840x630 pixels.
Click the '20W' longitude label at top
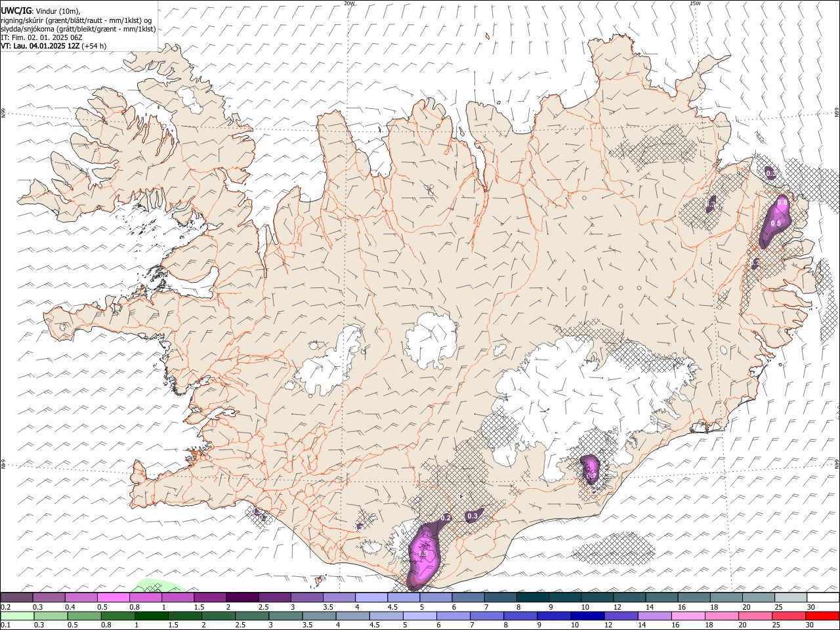348,3
